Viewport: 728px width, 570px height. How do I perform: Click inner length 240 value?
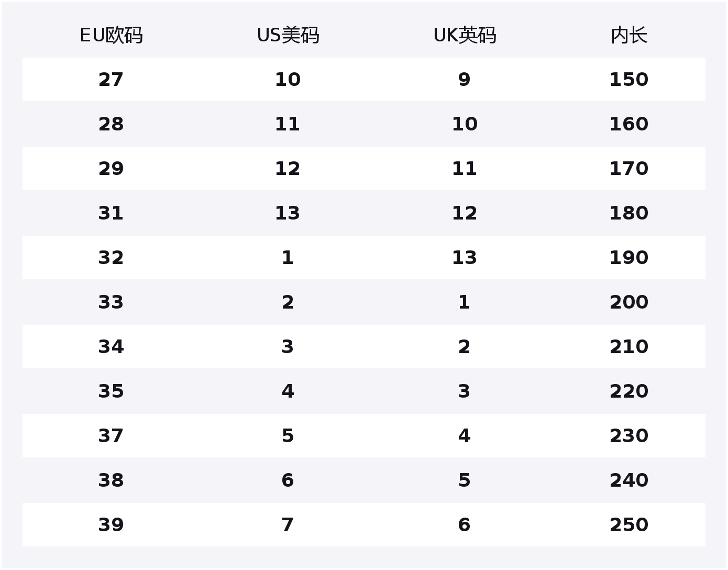629,480
